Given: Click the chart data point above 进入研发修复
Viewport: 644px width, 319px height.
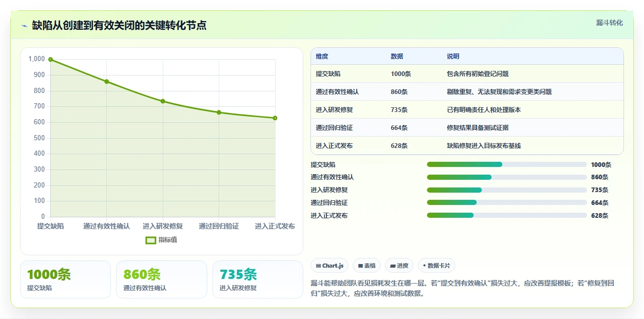Looking at the screenshot, I should pos(163,101).
